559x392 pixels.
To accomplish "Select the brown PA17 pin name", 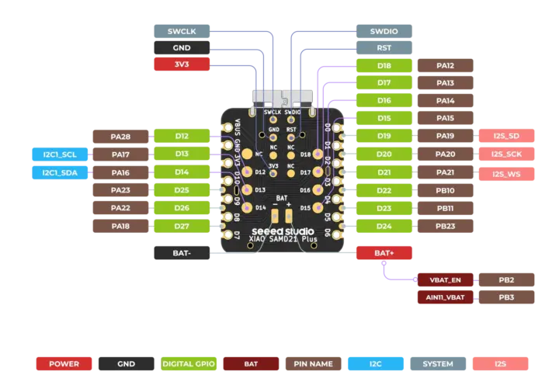I will tap(120, 154).
